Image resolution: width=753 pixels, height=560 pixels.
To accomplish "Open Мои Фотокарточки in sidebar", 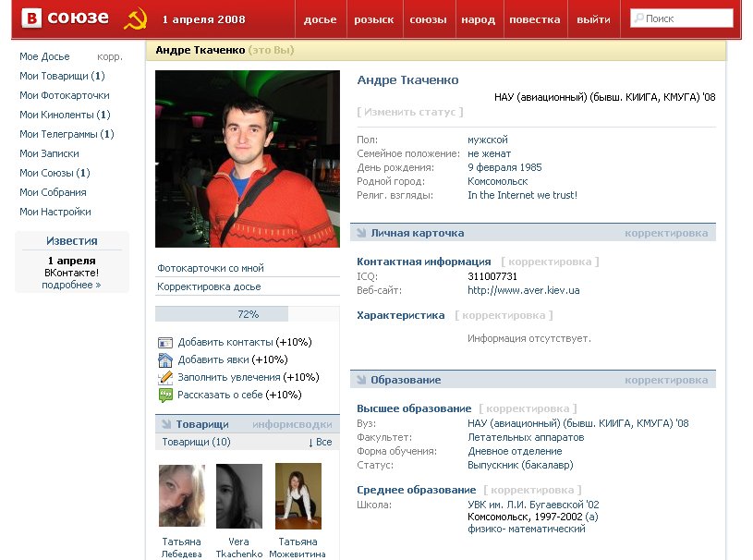I will 65,95.
